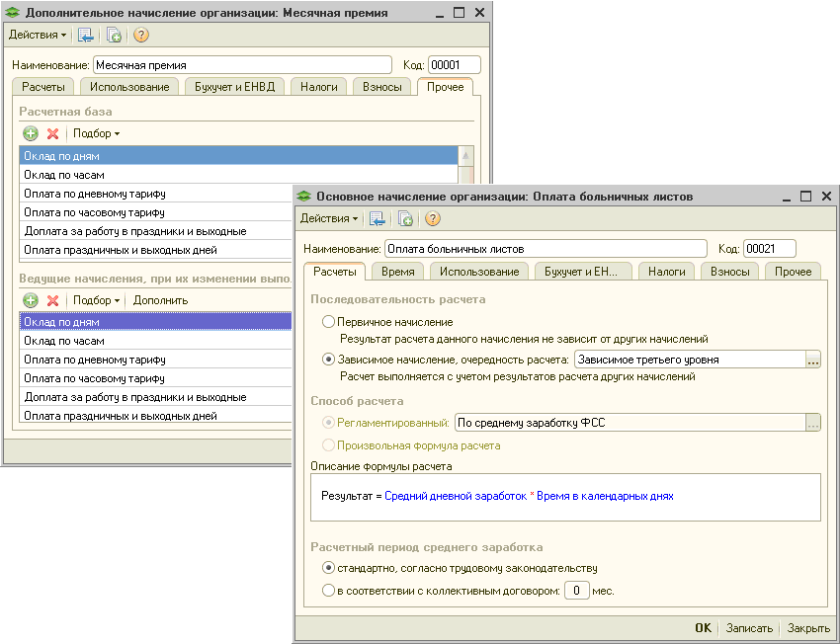Open Взносы tab in Месячная премия window
840x644 pixels.
382,87
